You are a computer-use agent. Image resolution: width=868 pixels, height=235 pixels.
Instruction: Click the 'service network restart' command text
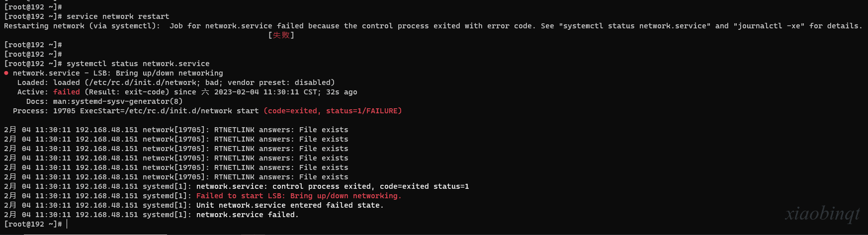[118, 16]
